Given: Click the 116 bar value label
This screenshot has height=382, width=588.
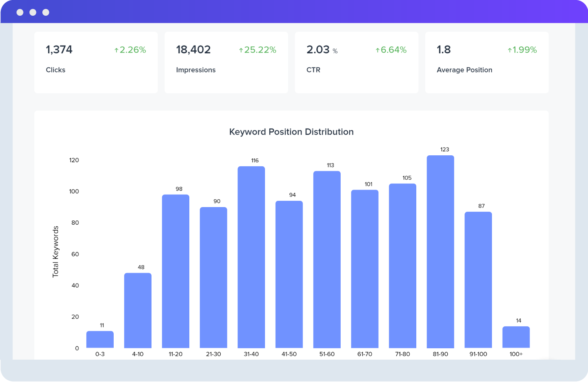Looking at the screenshot, I should pos(255,160).
